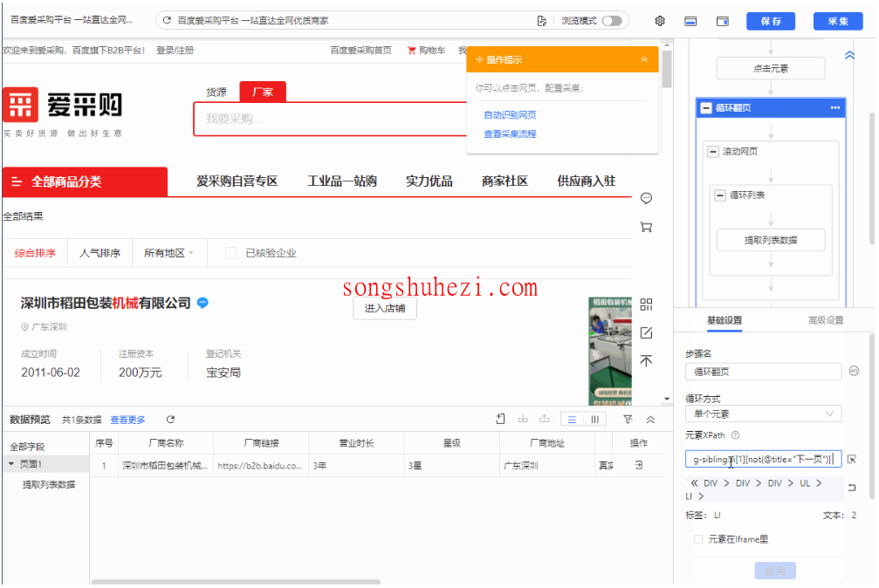Click the row action icon in 操作 column

click(x=638, y=465)
